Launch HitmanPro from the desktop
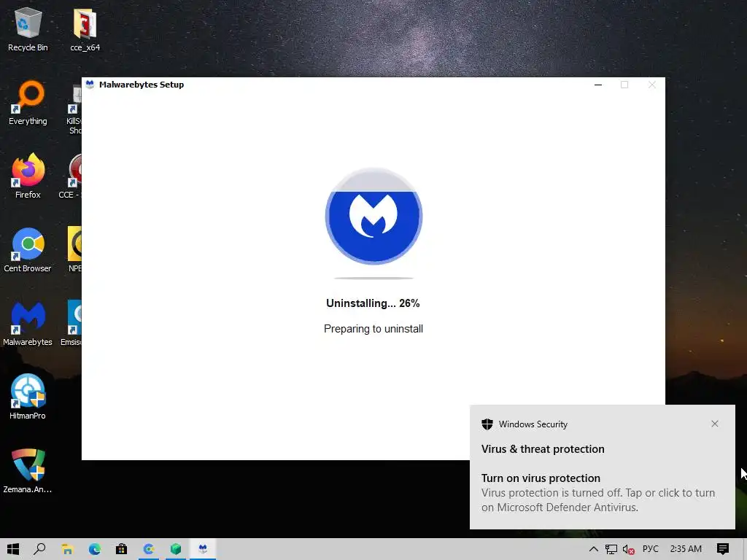 pyautogui.click(x=28, y=397)
